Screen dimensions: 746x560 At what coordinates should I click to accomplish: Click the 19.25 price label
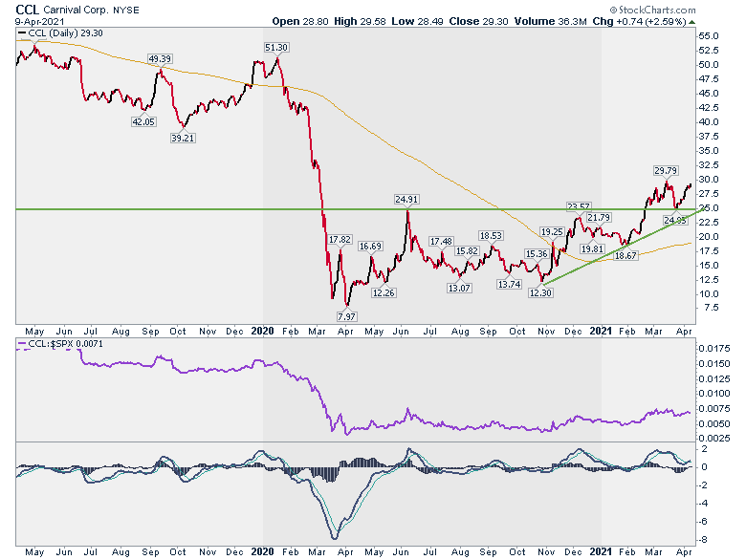[x=552, y=232]
